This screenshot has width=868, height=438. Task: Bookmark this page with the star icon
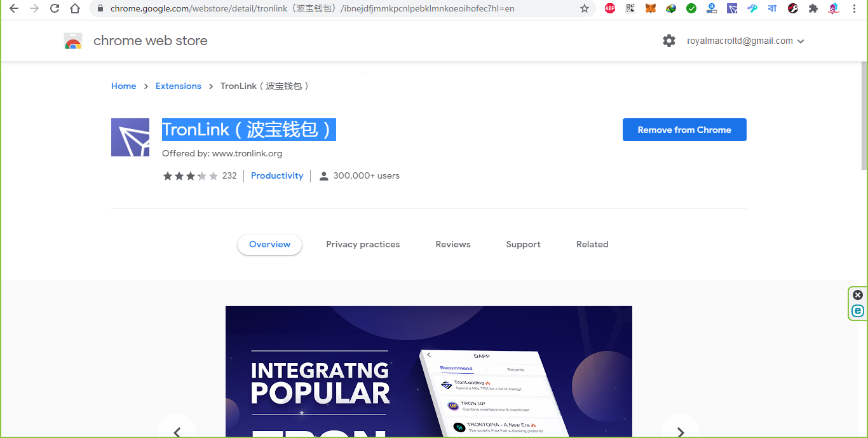click(585, 8)
